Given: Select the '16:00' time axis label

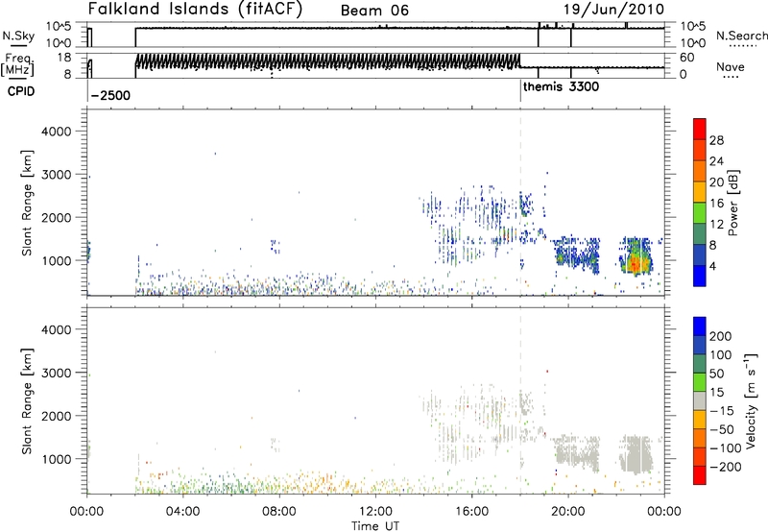Looking at the screenshot, I should [471, 512].
